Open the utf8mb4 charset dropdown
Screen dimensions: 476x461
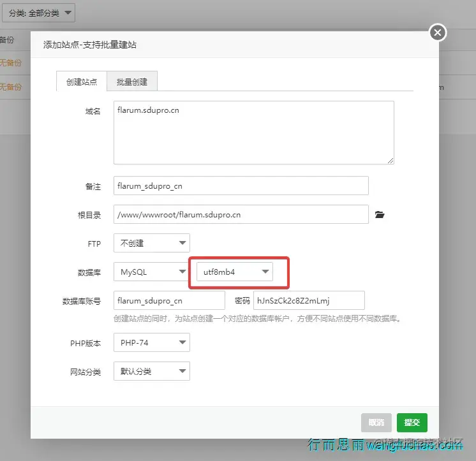coord(235,272)
